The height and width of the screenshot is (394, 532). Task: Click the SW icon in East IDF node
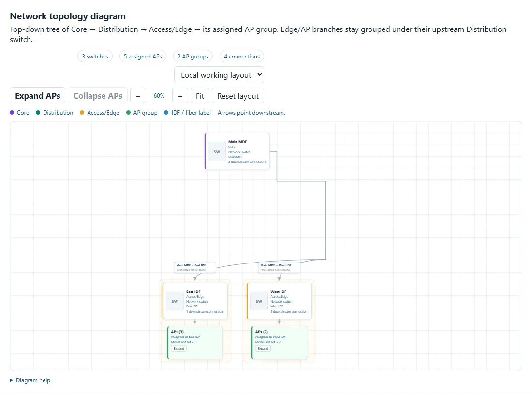coord(175,301)
